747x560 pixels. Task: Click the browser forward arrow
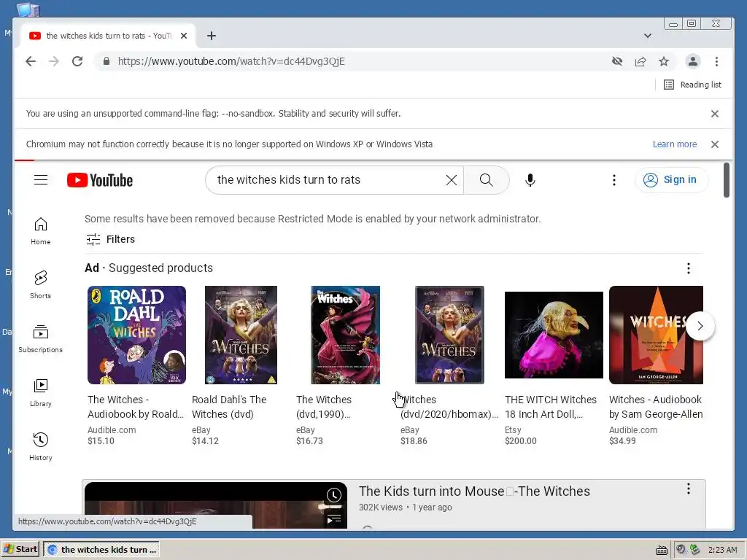coord(54,61)
